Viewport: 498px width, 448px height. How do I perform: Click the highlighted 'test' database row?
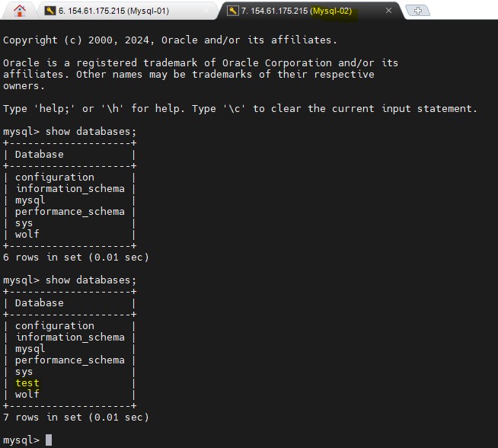click(x=27, y=383)
